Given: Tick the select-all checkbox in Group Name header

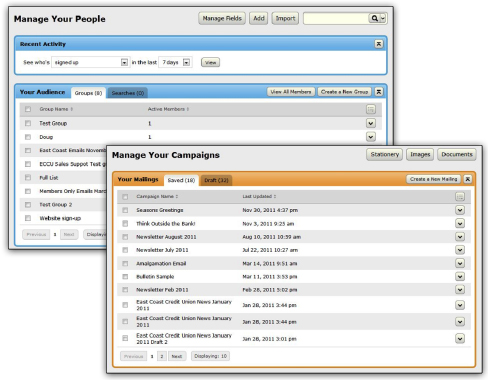Looking at the screenshot, I should [x=28, y=109].
